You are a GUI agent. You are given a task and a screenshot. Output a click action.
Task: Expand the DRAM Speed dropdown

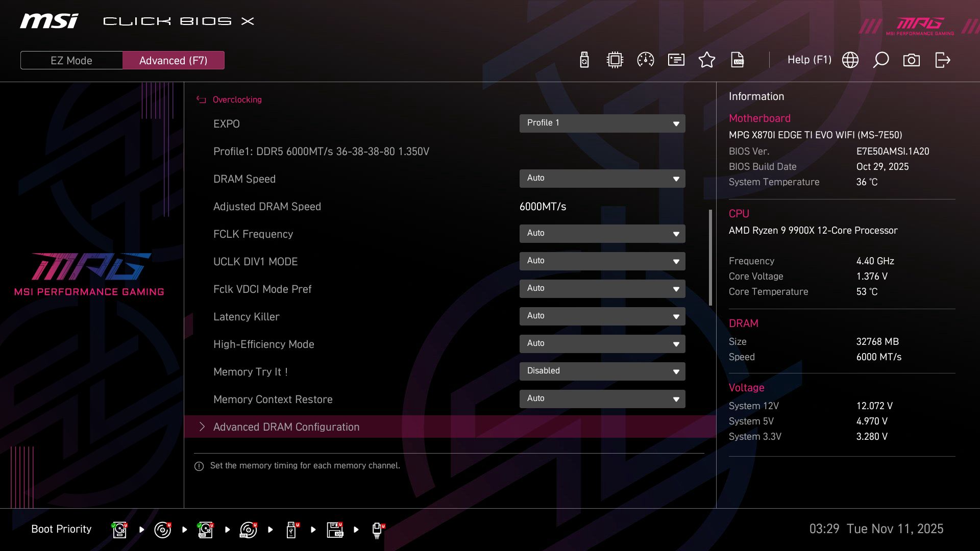(602, 179)
